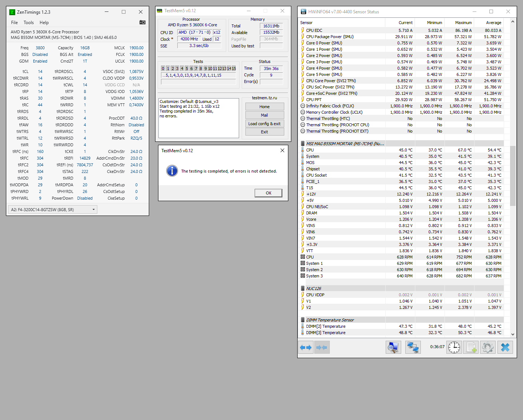Click the 35m 36s time value in TestMem5
This screenshot has width=523, height=420.
(x=271, y=69)
